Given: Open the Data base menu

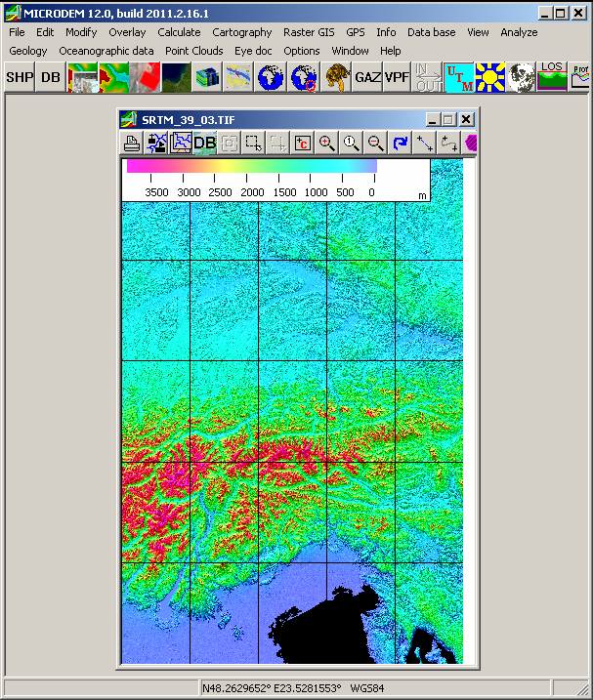Looking at the screenshot, I should (432, 32).
